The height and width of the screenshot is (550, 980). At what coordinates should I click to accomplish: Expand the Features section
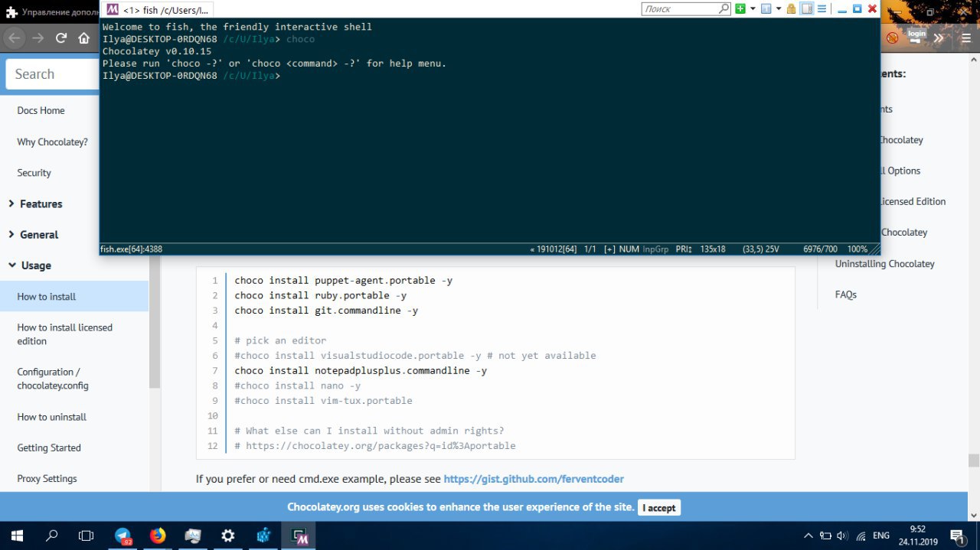(35, 203)
